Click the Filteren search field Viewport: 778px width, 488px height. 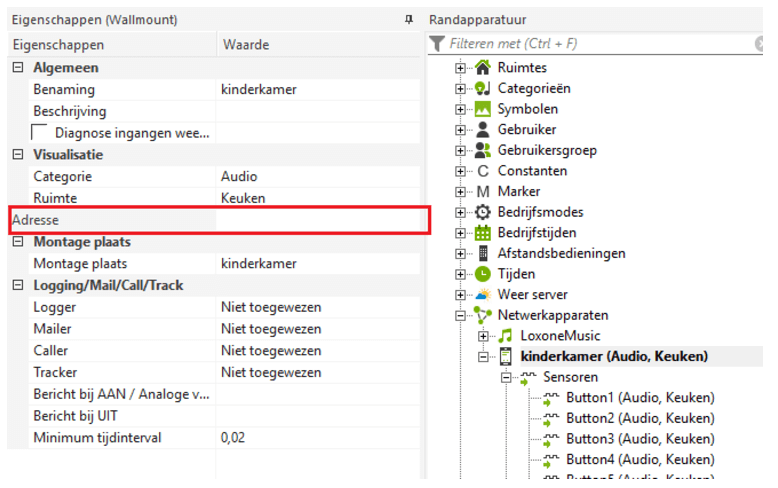(x=595, y=44)
